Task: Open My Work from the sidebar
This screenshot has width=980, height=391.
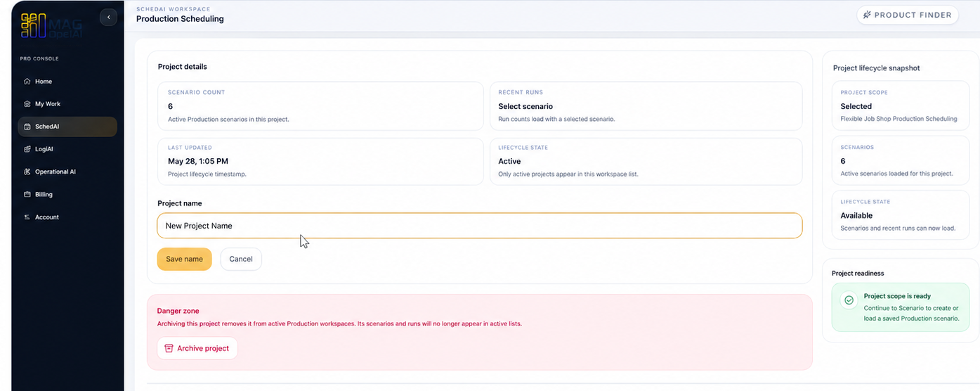Action: 67,104
